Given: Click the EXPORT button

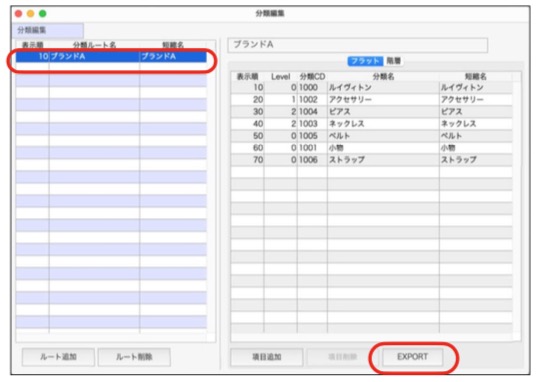Looking at the screenshot, I should (x=412, y=357).
